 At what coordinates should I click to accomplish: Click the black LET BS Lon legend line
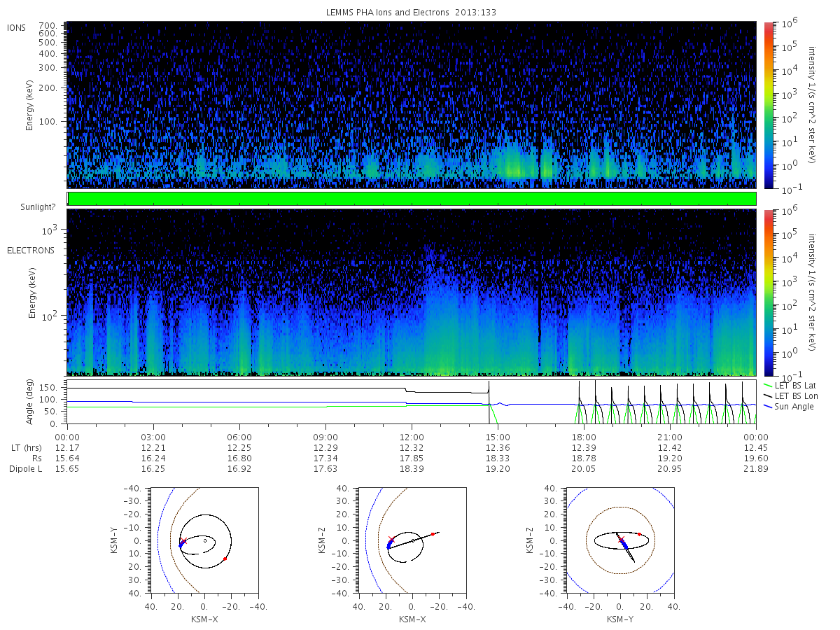[x=769, y=396]
